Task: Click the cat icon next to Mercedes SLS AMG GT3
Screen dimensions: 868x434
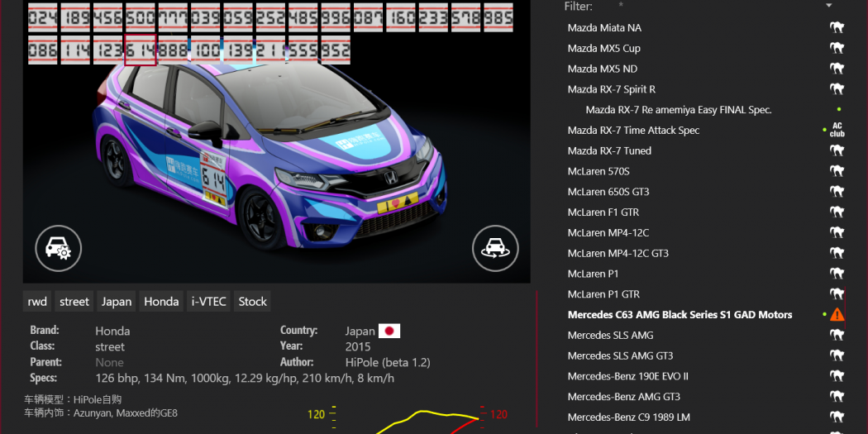Action: coord(837,355)
